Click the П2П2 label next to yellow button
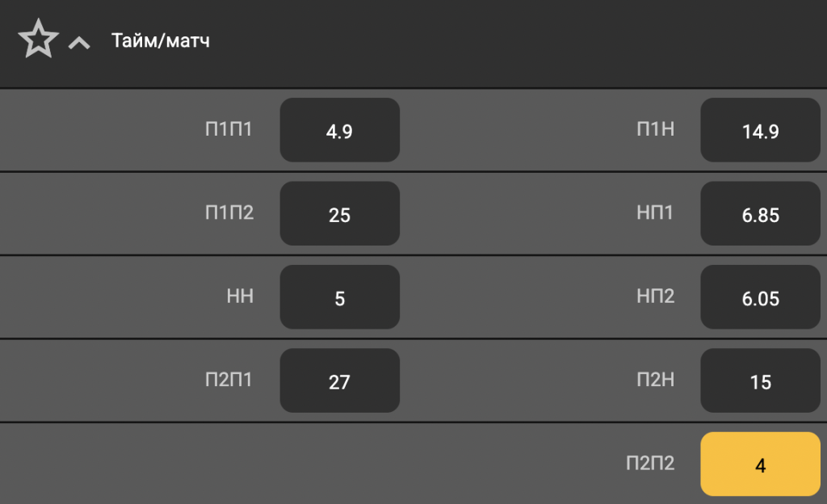827x504 pixels. click(649, 464)
